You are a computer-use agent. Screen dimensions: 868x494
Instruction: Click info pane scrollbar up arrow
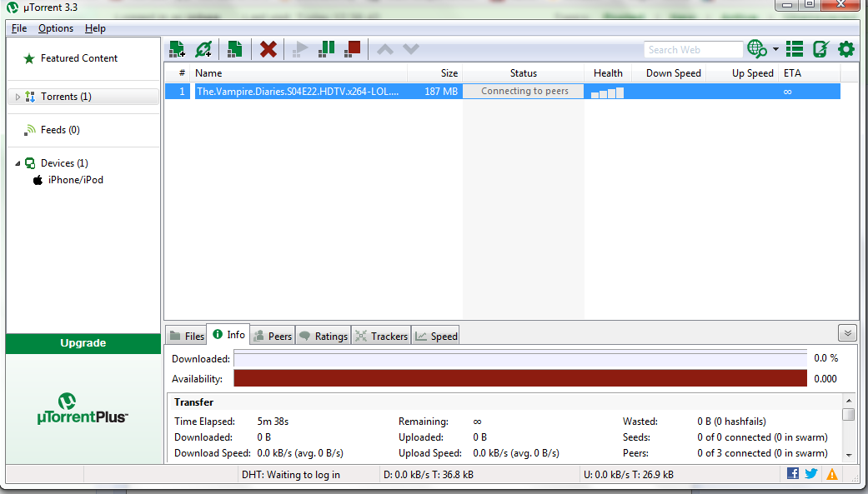[x=849, y=400]
